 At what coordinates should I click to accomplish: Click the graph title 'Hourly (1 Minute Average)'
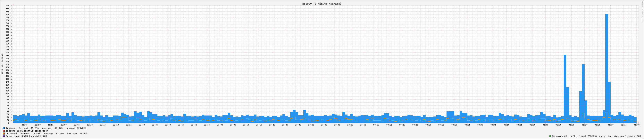(322, 4)
